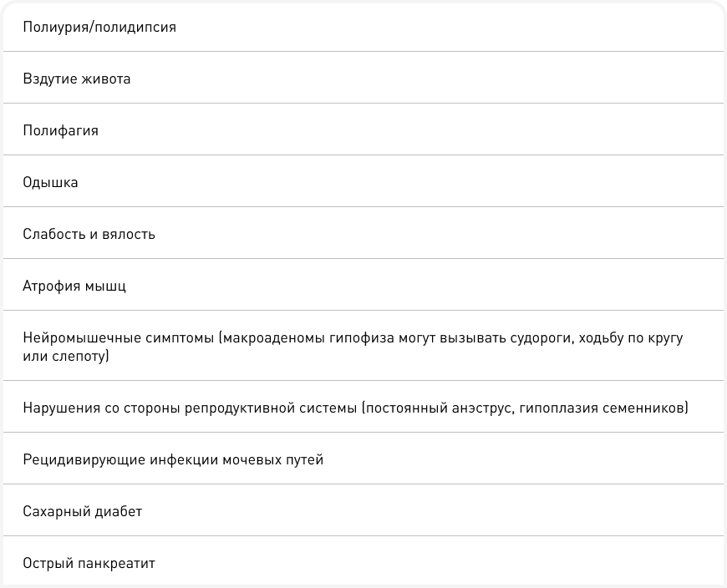Viewport: 727px width, 588px height.
Task: Click the word полидипсия after the slash
Action: pos(138,27)
